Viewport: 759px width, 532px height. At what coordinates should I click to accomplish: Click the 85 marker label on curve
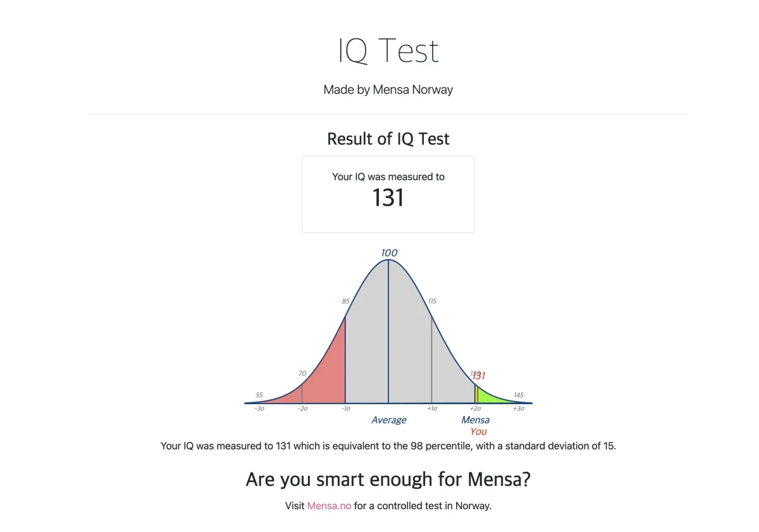point(345,301)
